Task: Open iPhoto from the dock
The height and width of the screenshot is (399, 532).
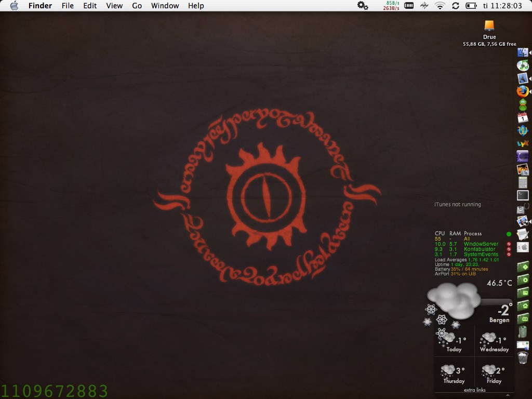Action: click(x=523, y=169)
